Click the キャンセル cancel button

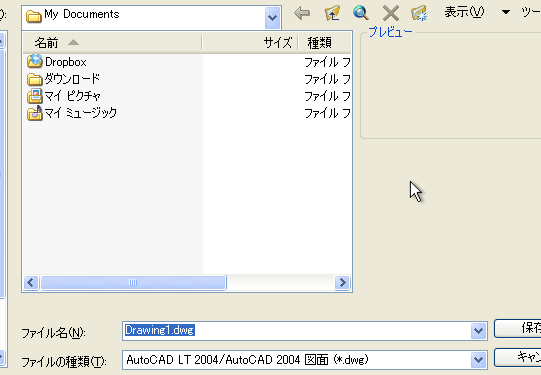point(518,357)
